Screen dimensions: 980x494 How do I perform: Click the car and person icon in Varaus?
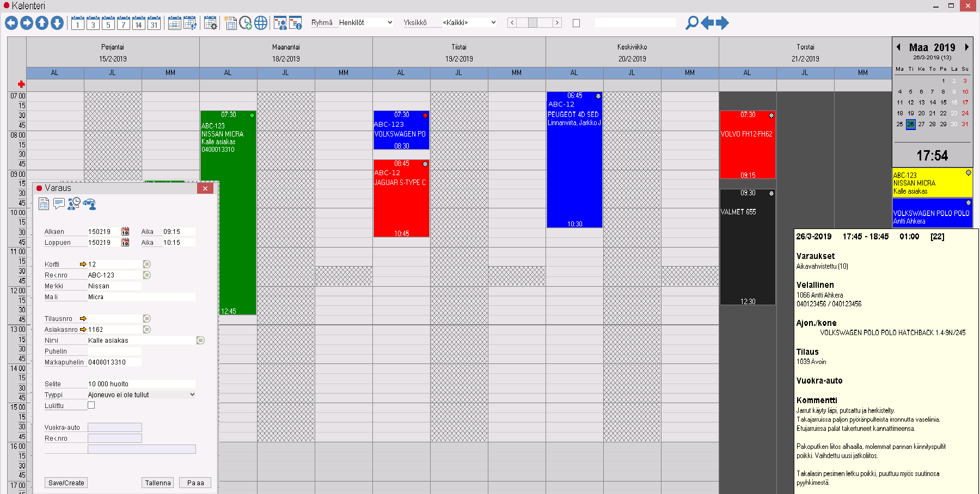[89, 204]
